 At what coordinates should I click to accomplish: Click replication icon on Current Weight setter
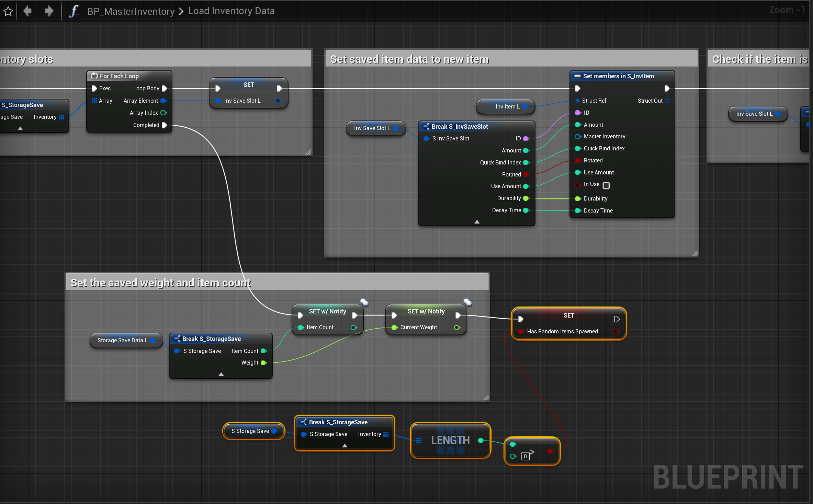click(467, 302)
